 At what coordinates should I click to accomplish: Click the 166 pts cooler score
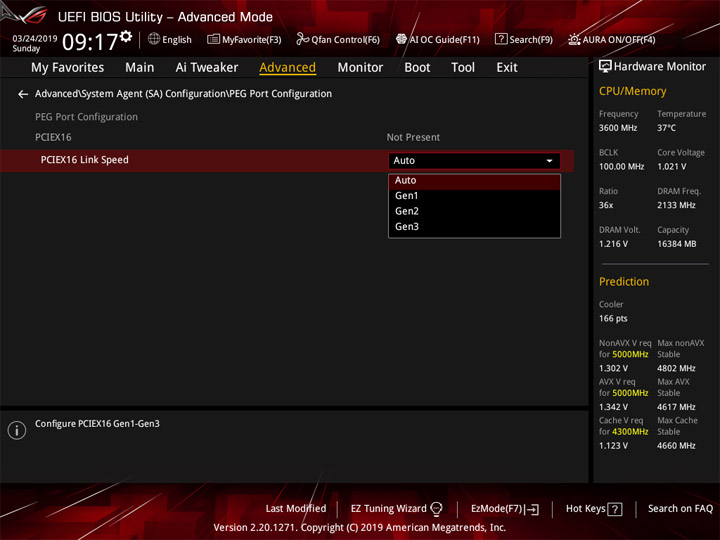pos(613,319)
